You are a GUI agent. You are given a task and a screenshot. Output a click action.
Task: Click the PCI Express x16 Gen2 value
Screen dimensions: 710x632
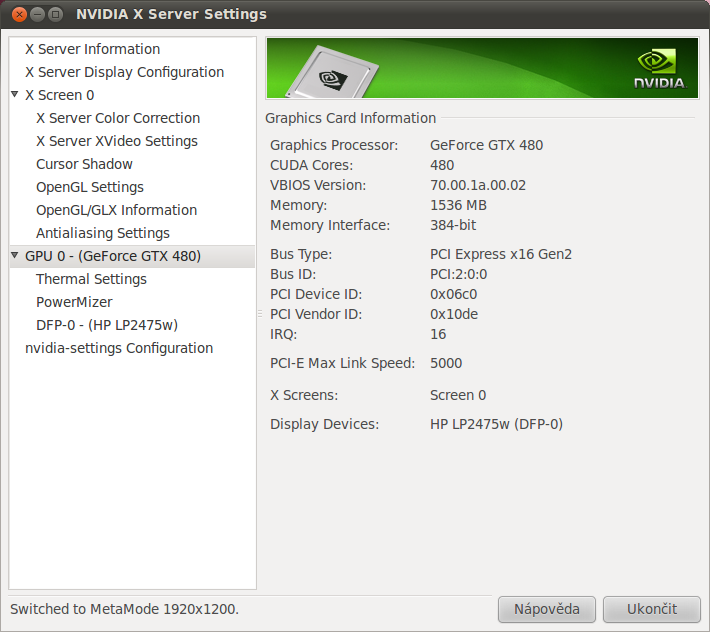(x=501, y=254)
